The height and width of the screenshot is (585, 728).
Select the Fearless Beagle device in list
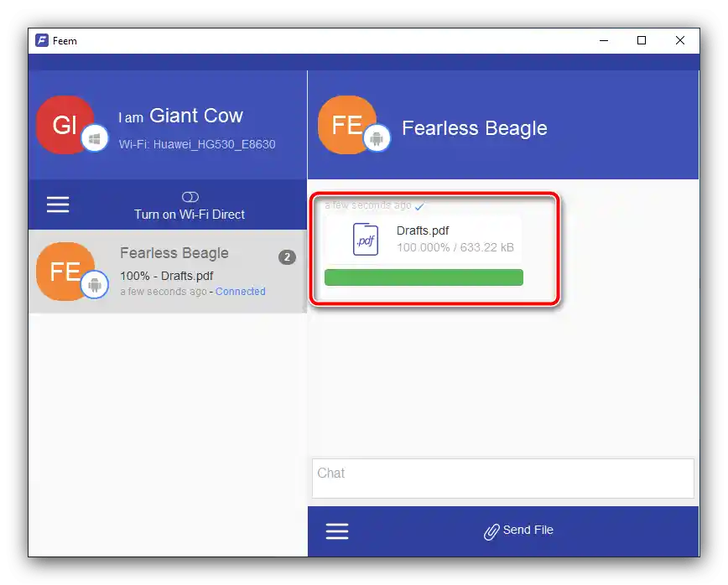pyautogui.click(x=168, y=272)
